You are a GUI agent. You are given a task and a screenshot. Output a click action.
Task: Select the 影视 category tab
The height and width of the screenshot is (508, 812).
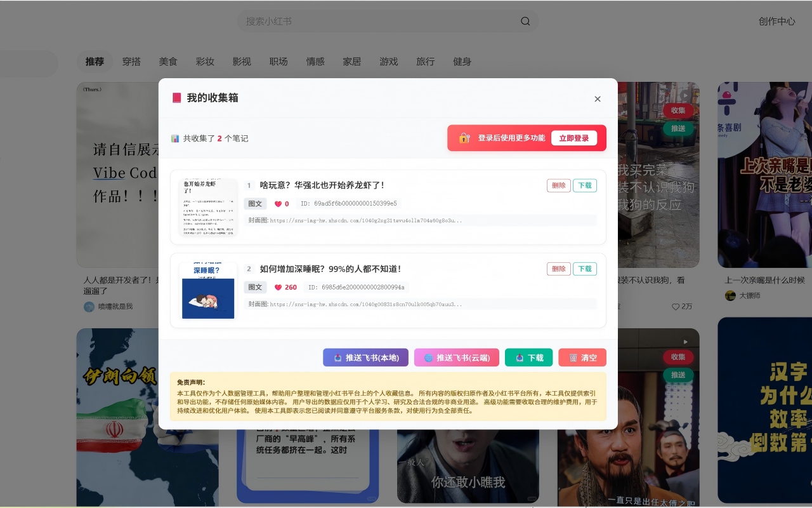point(242,62)
